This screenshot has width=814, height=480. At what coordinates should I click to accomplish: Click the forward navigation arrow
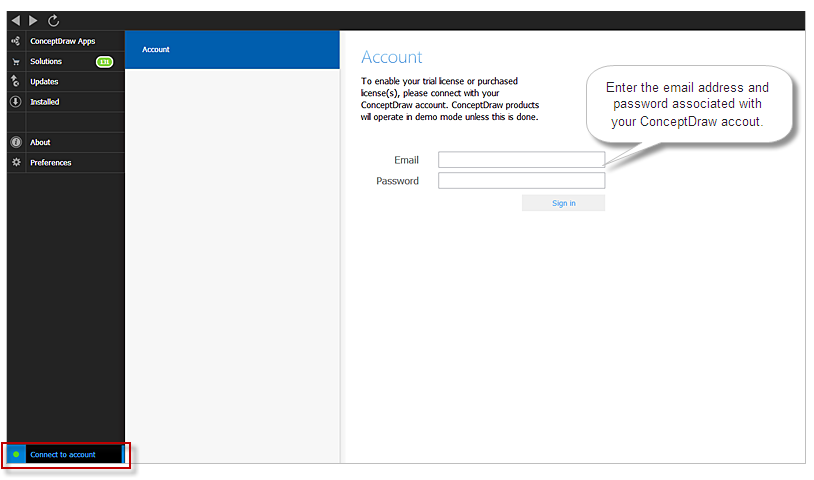point(33,20)
